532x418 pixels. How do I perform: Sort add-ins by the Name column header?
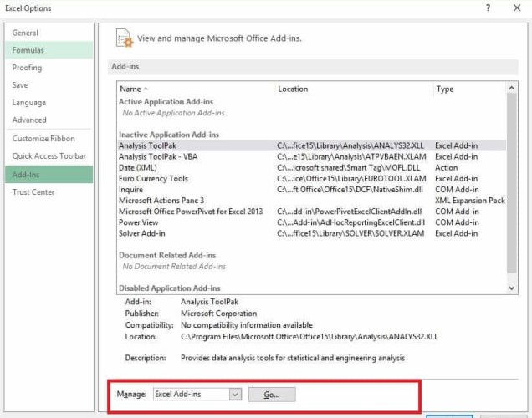197,89
